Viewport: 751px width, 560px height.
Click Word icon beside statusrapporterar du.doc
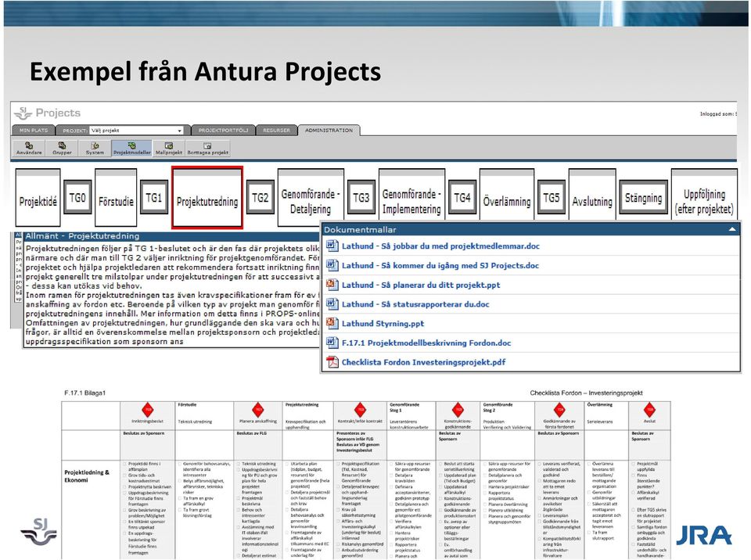(332, 303)
